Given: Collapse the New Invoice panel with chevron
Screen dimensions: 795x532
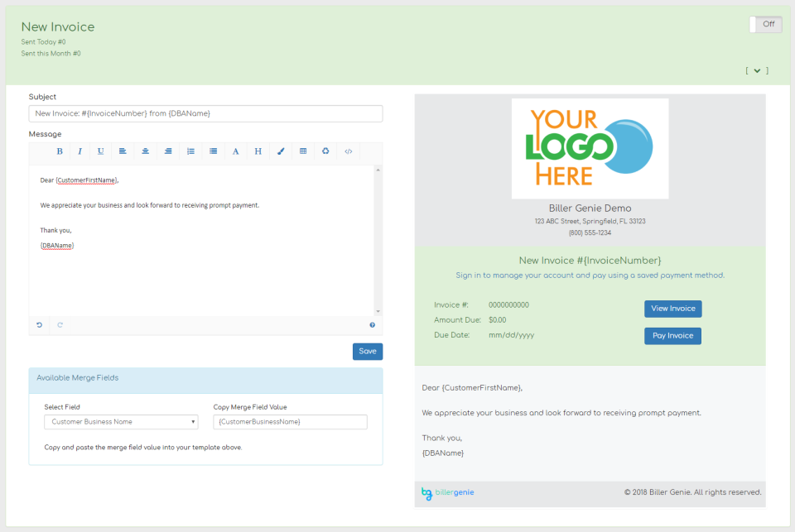Looking at the screenshot, I should point(757,71).
